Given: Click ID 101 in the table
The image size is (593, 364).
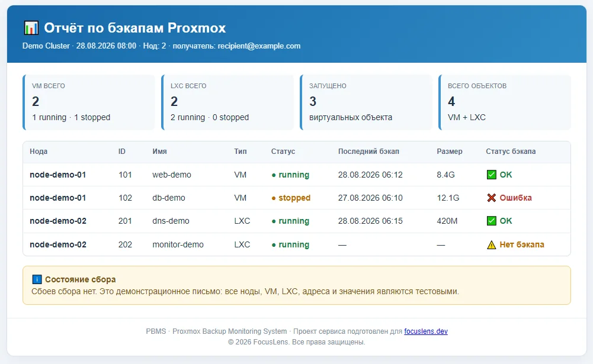Looking at the screenshot, I should [x=125, y=175].
